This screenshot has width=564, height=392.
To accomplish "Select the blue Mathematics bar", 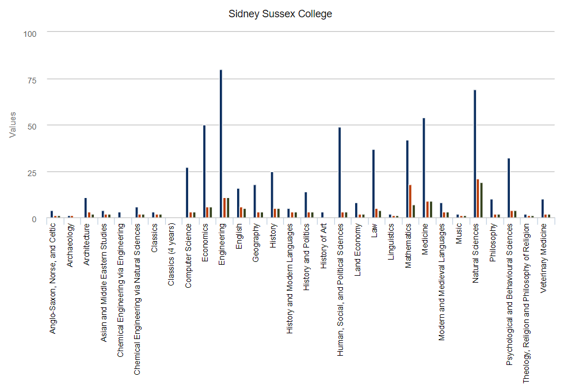I will point(407,179).
